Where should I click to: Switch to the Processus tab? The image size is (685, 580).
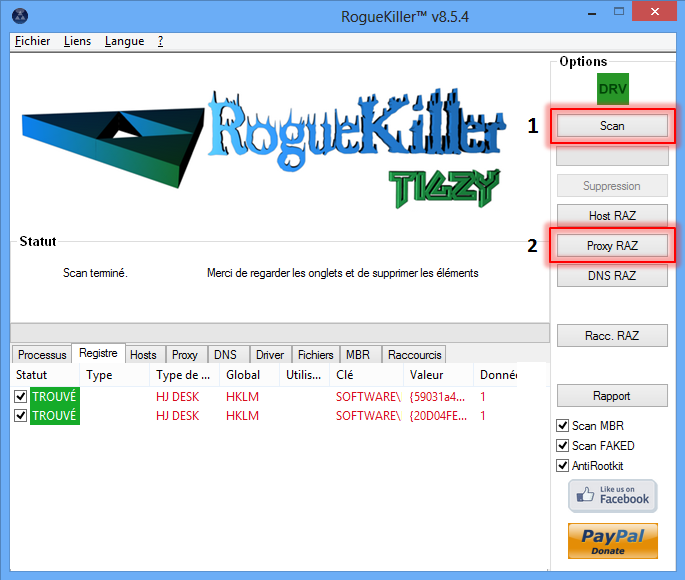(x=42, y=355)
